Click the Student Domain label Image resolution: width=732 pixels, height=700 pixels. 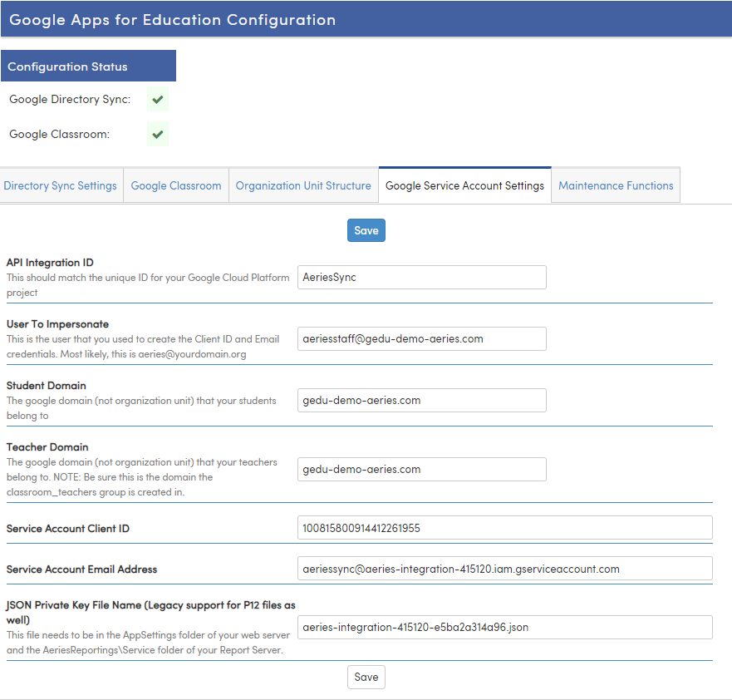coord(47,385)
